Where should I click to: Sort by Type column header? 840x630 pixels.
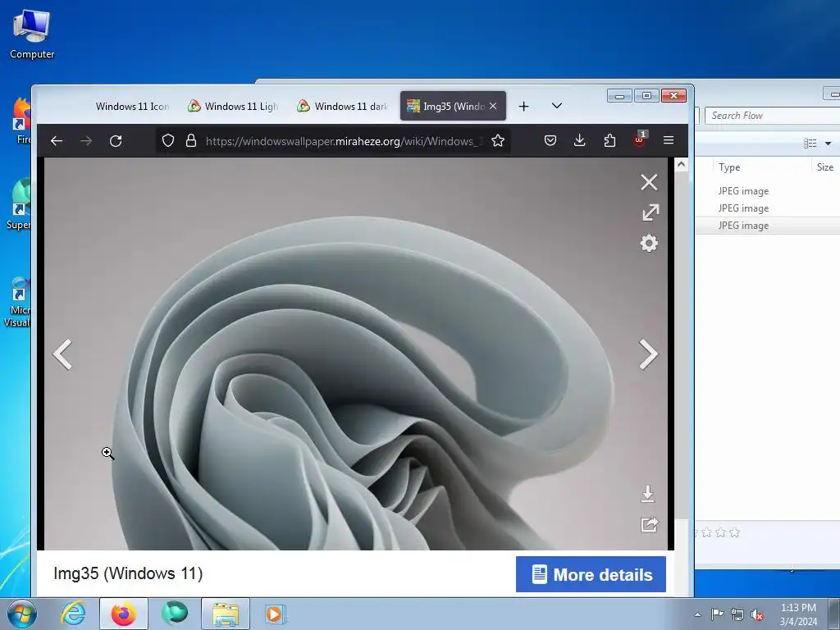[x=729, y=167]
